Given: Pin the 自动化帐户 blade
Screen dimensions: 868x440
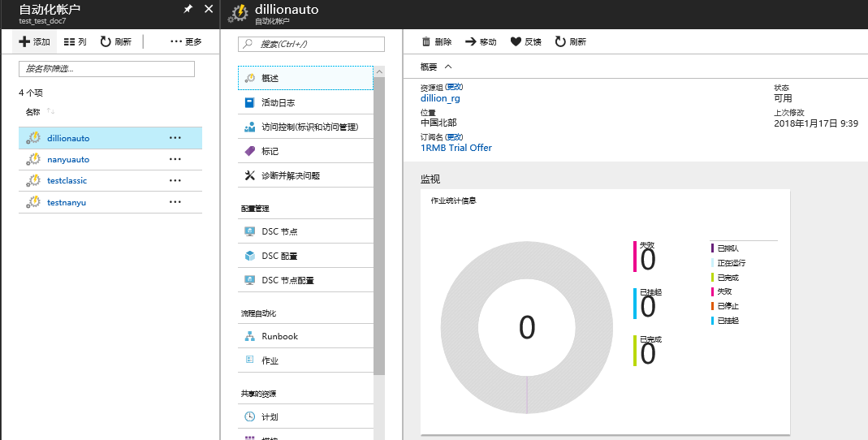Looking at the screenshot, I should tap(188, 9).
